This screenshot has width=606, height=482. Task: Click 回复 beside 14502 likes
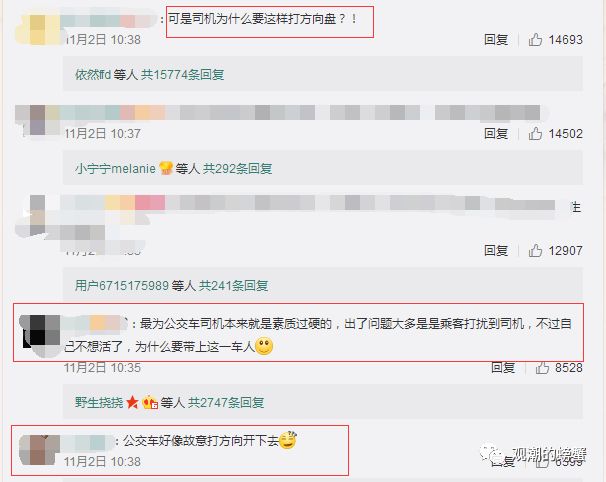[x=496, y=134]
